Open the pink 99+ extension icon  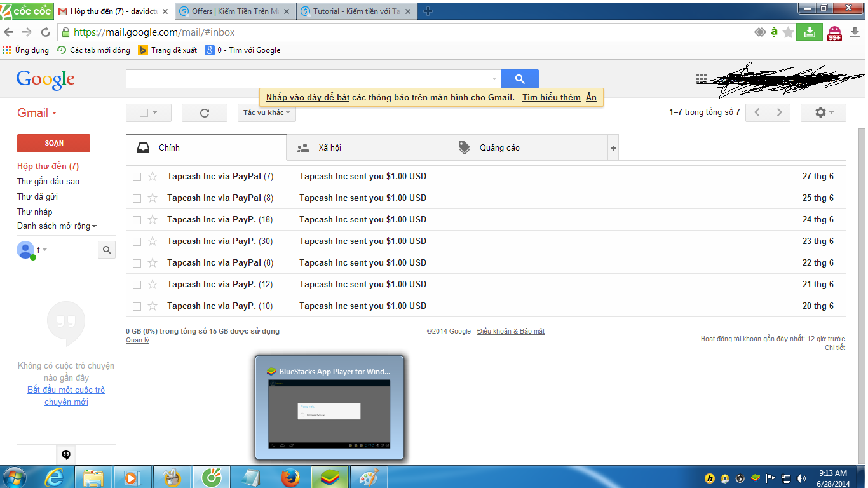[835, 33]
